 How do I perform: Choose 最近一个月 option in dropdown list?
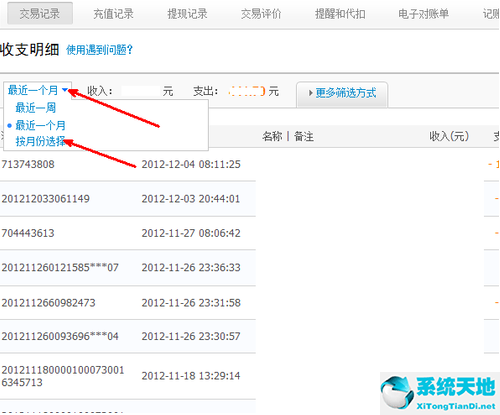tap(40, 125)
